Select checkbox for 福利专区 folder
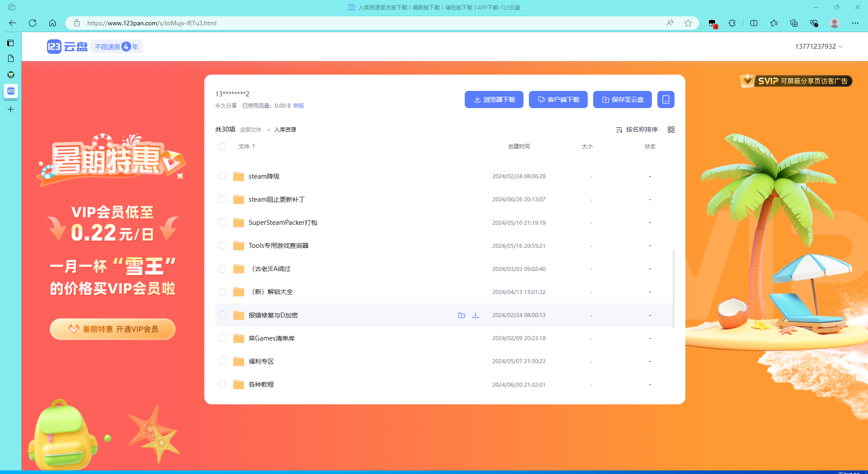 coord(222,361)
